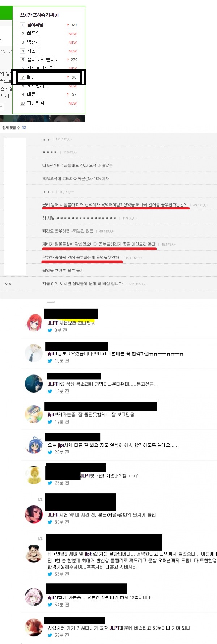This screenshot has width=217, height=644.
Task: Click the '전체 댓글 수 12' comment count
Action: 14,128
